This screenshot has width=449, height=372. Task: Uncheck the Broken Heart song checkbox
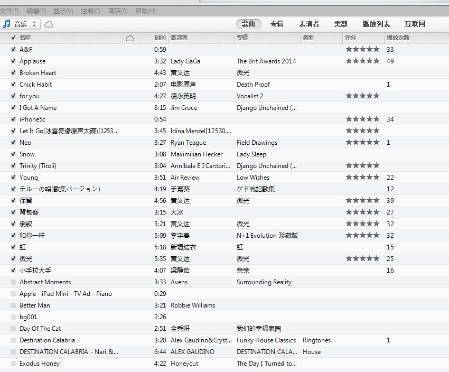13,73
